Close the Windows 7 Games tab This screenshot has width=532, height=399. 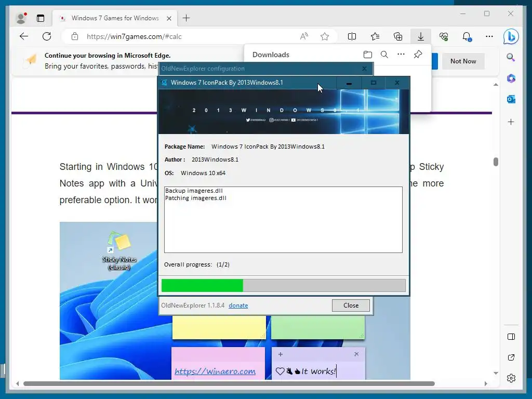pos(169,18)
